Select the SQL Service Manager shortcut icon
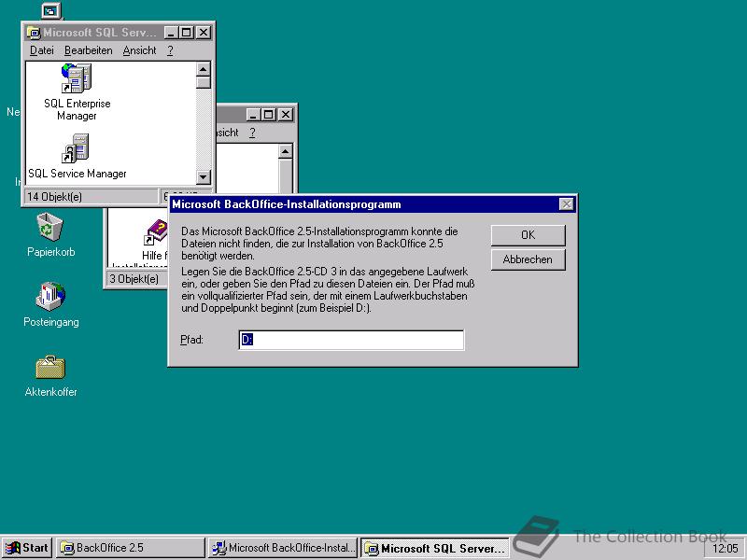Viewport: 747px width, 560px height. (x=76, y=148)
